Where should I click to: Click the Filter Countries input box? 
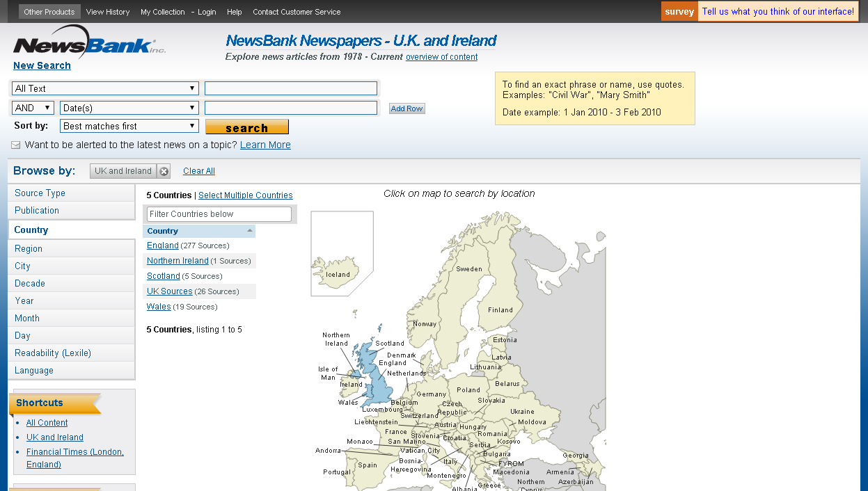click(x=218, y=214)
